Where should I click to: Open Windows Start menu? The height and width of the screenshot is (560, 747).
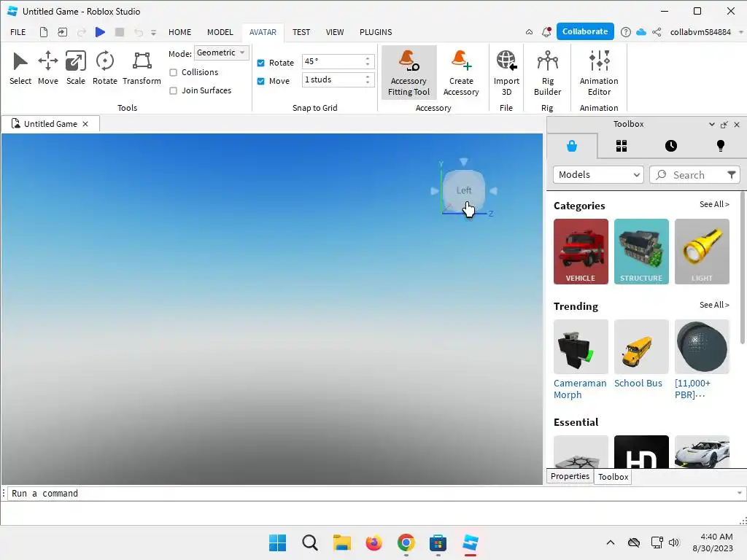(277, 542)
